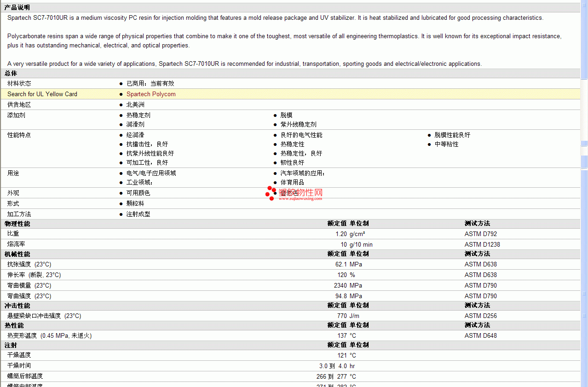Click the 经润滑 feature entry

coord(135,135)
